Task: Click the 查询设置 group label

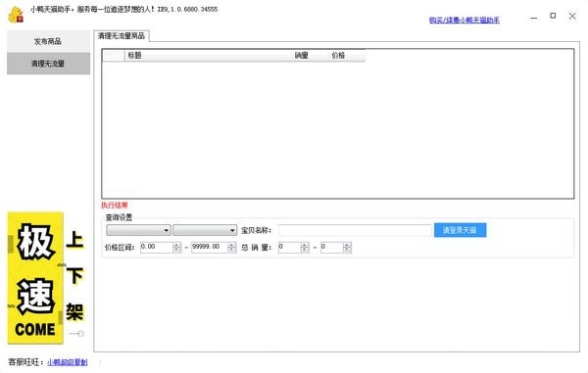Action: coord(119,217)
